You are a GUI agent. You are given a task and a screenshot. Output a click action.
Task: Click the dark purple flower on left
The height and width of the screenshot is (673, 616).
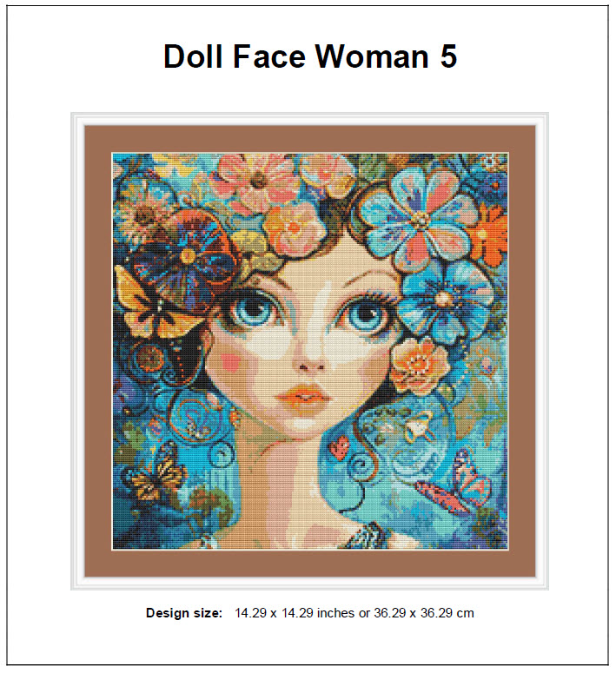(185, 261)
